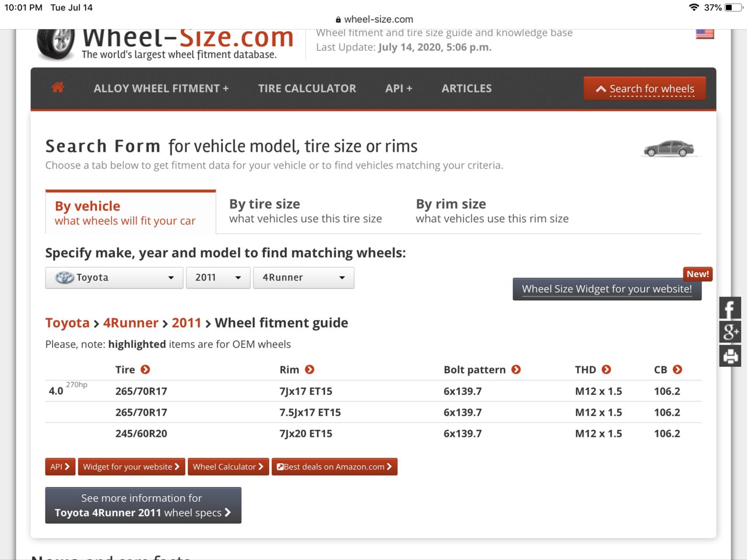Tap the battery indicator in status bar

click(x=732, y=8)
